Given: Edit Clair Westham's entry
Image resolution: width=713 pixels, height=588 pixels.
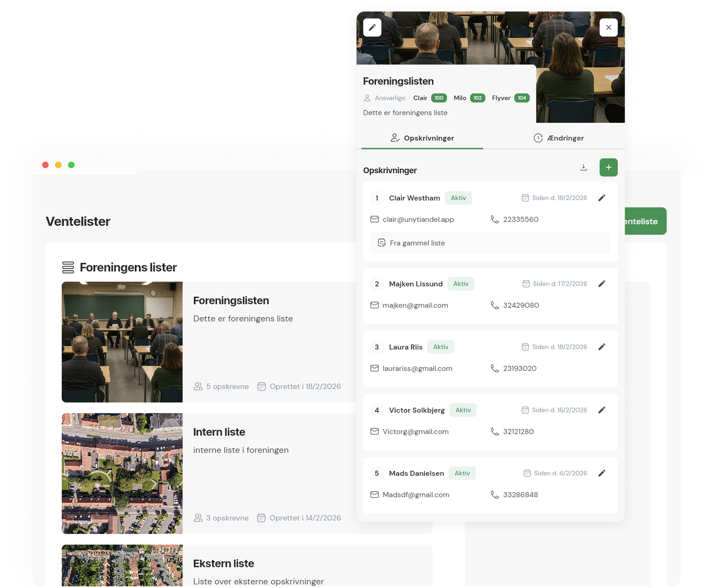Looking at the screenshot, I should [601, 198].
